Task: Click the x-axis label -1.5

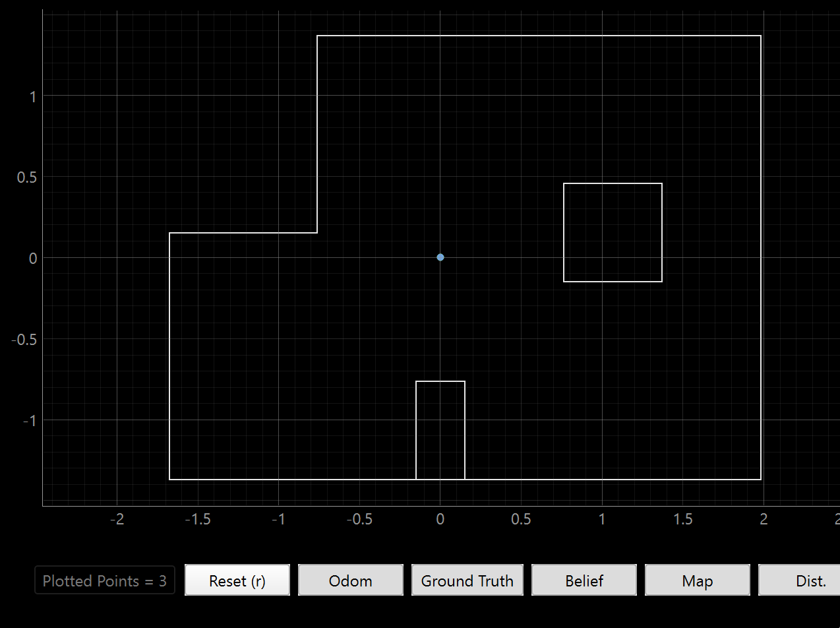Action: 198,519
